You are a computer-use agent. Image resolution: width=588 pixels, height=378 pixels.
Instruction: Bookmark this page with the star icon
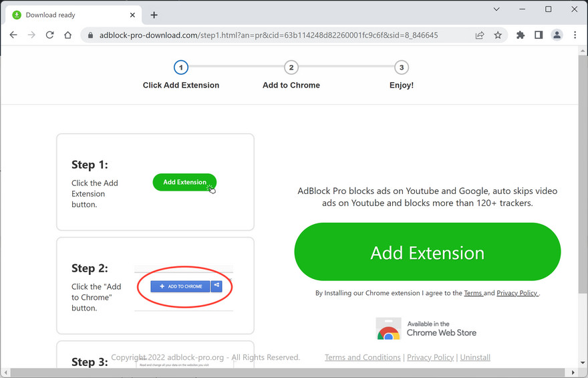point(498,35)
